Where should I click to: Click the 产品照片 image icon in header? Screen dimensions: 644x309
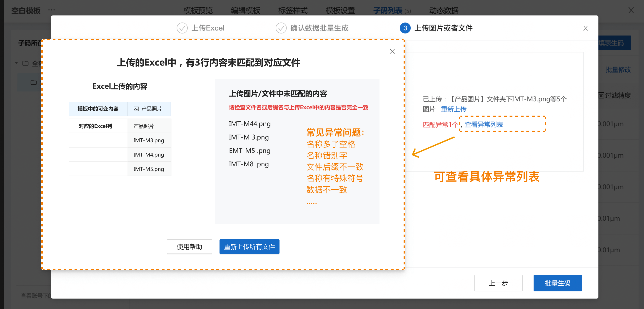point(136,109)
